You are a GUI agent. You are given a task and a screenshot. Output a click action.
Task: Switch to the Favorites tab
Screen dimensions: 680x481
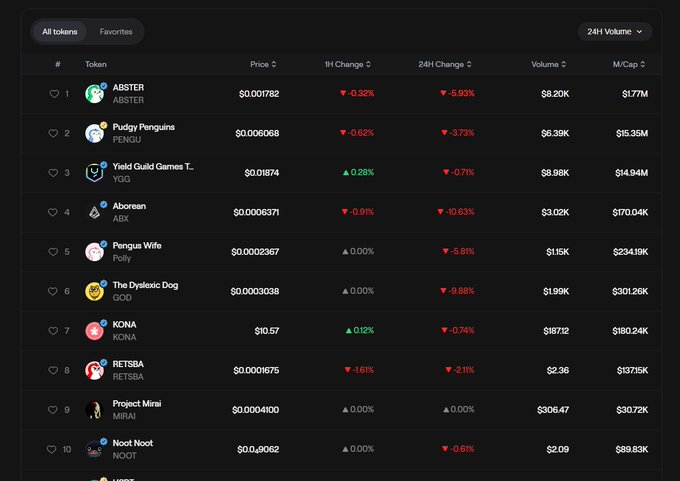(x=116, y=32)
